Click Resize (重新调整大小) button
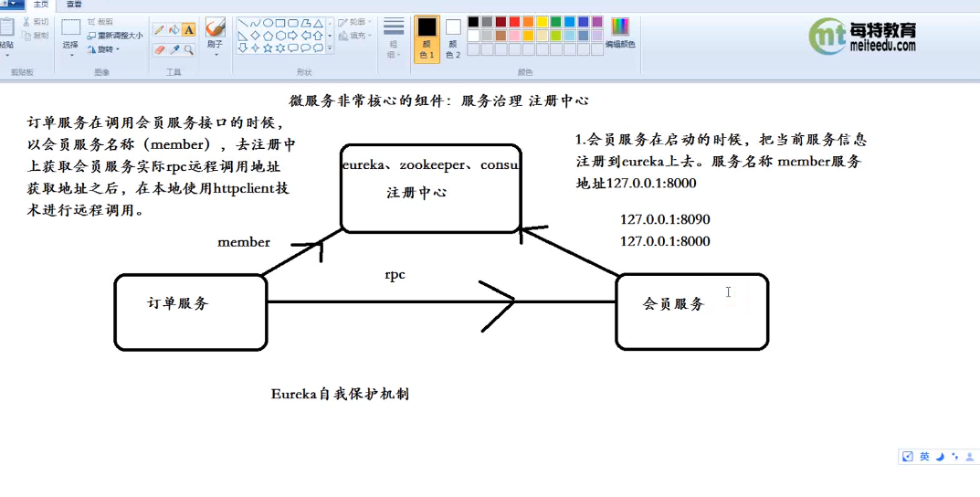980x497 pixels. coord(114,36)
